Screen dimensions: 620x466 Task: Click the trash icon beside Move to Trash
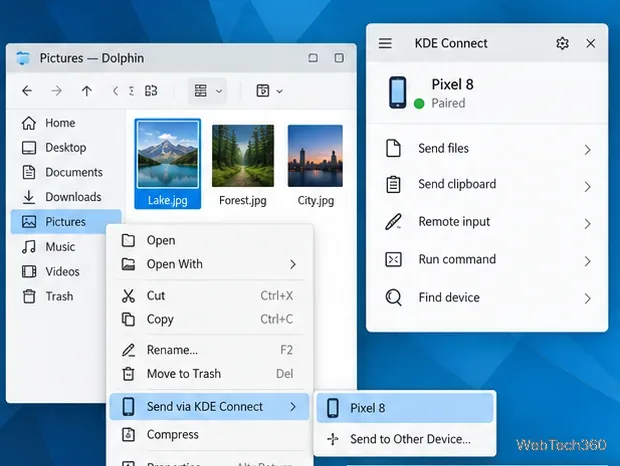click(128, 374)
